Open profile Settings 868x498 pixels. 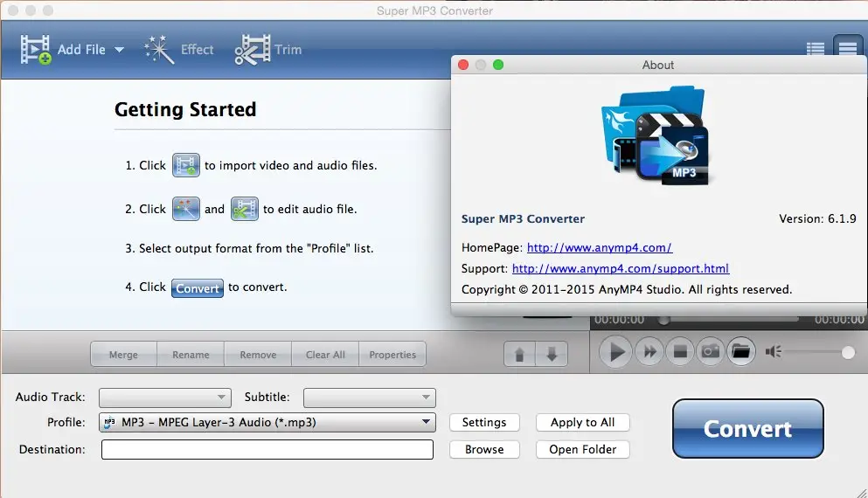tap(484, 422)
